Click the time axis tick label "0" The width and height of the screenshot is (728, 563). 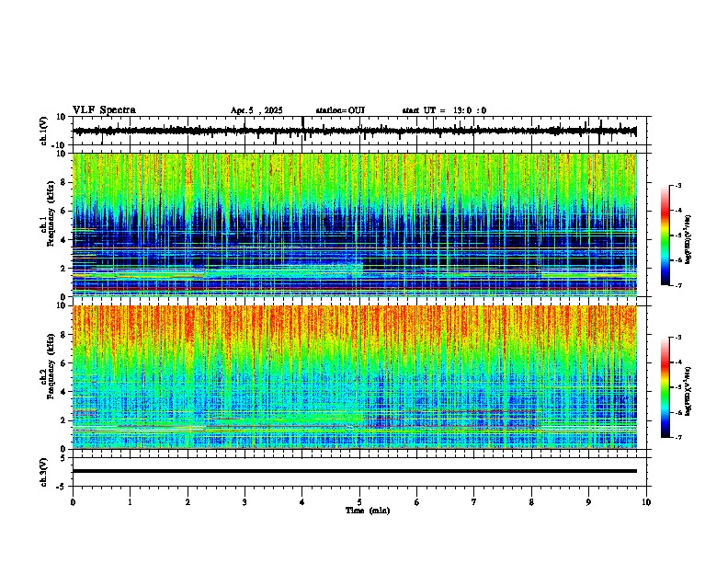click(x=73, y=502)
